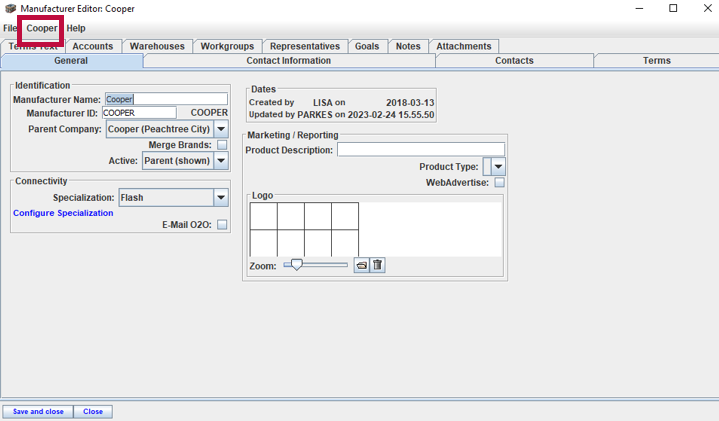Select the Representatives tab

[305, 46]
